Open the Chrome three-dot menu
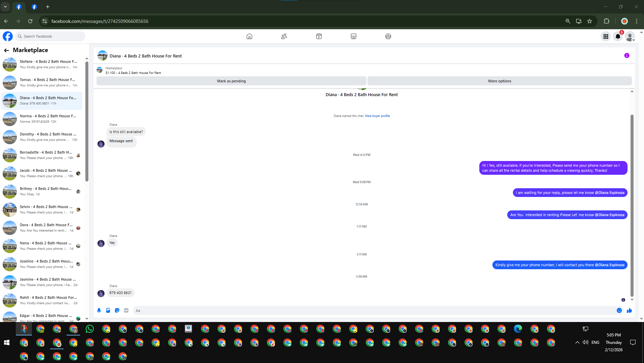The image size is (644, 363). pyautogui.click(x=637, y=21)
